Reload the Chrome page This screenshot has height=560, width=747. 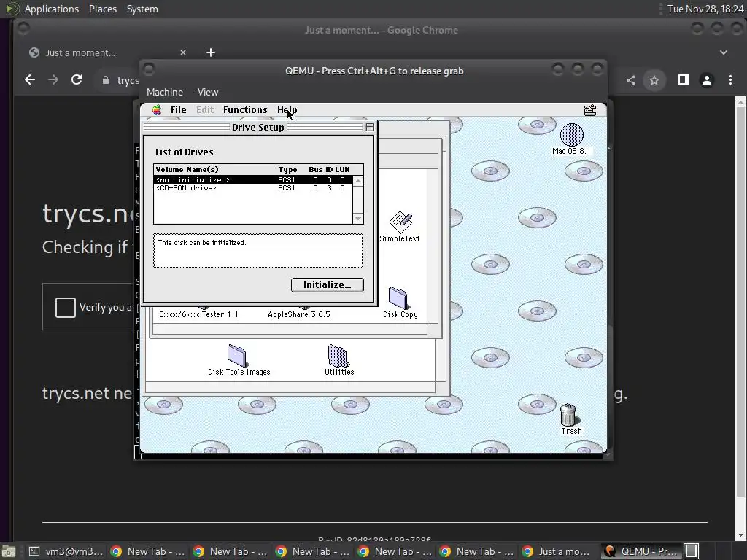point(76,79)
